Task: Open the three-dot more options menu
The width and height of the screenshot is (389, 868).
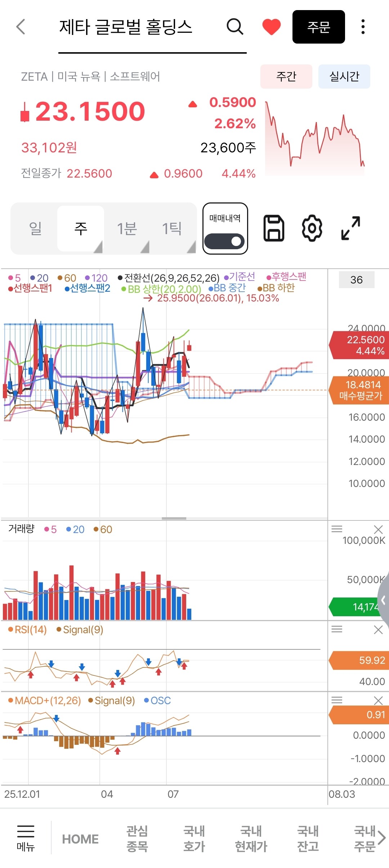Action: click(x=363, y=27)
